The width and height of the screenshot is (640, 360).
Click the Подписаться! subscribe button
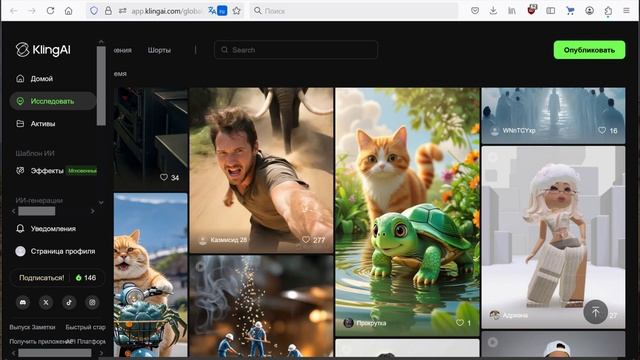coord(42,278)
